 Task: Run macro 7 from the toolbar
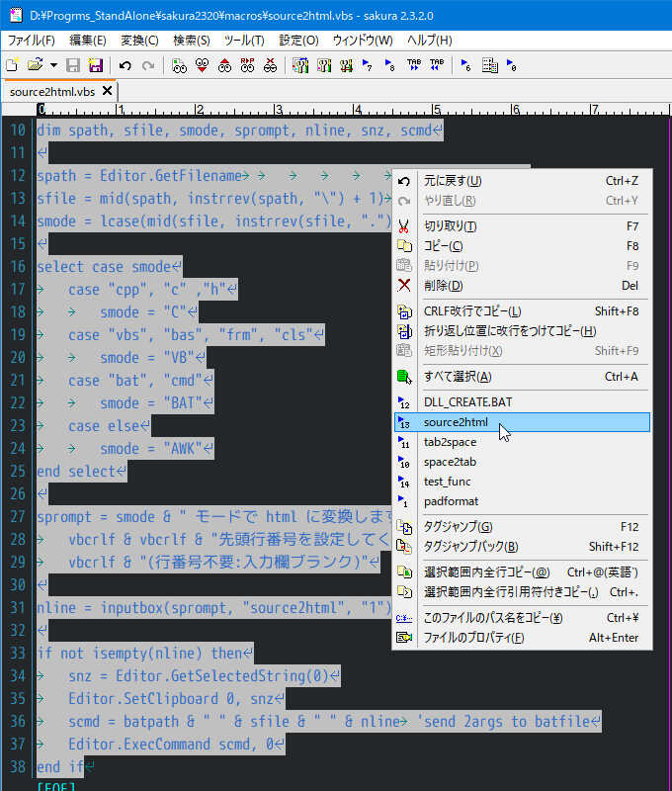click(368, 65)
